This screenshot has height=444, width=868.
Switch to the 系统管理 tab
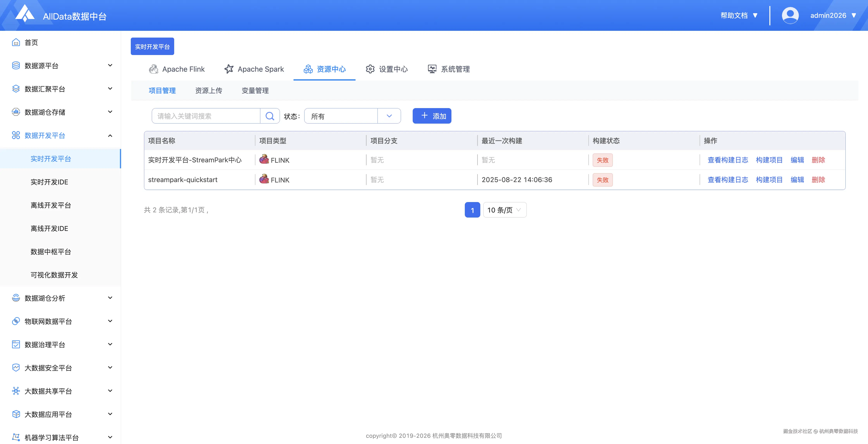[449, 69]
